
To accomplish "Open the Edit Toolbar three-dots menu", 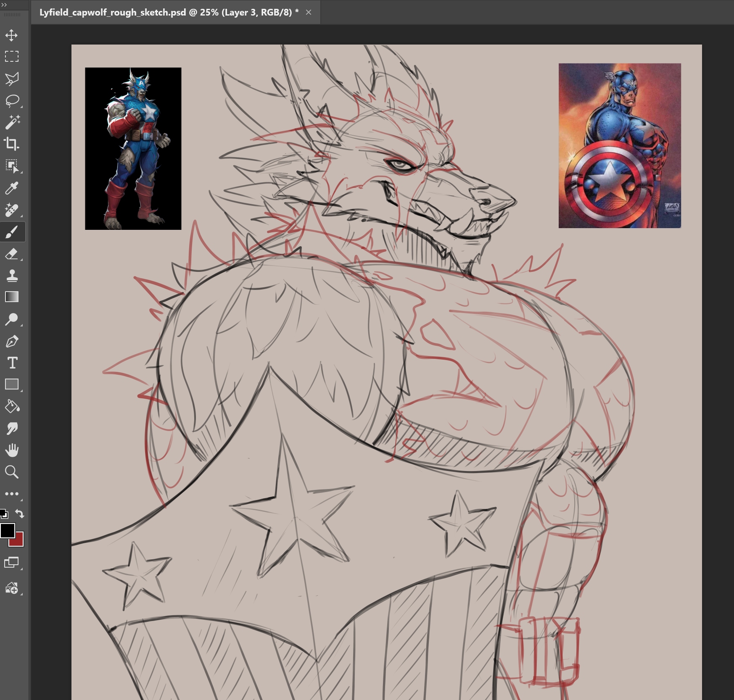I will click(12, 494).
